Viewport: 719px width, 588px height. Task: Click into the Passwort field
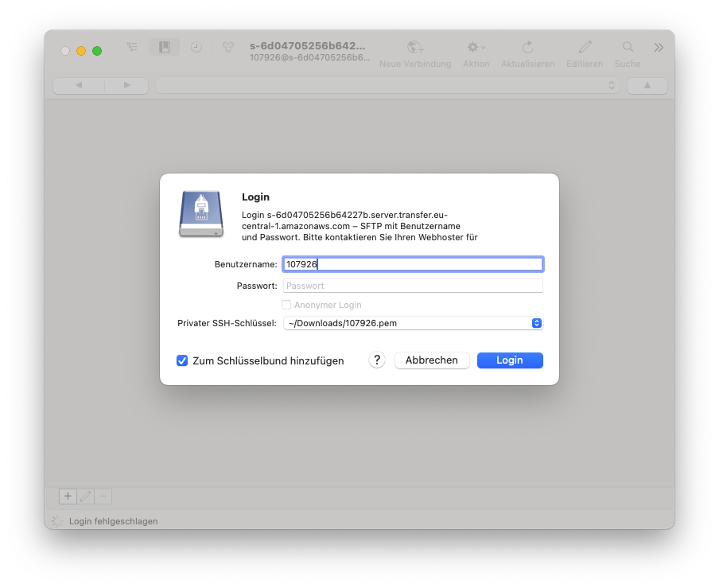coord(413,286)
